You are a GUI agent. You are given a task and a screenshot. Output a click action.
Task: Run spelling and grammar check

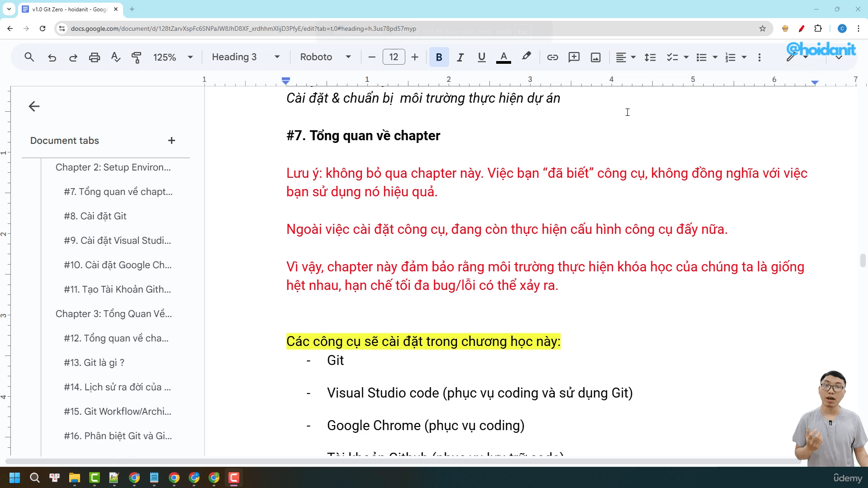(x=116, y=57)
